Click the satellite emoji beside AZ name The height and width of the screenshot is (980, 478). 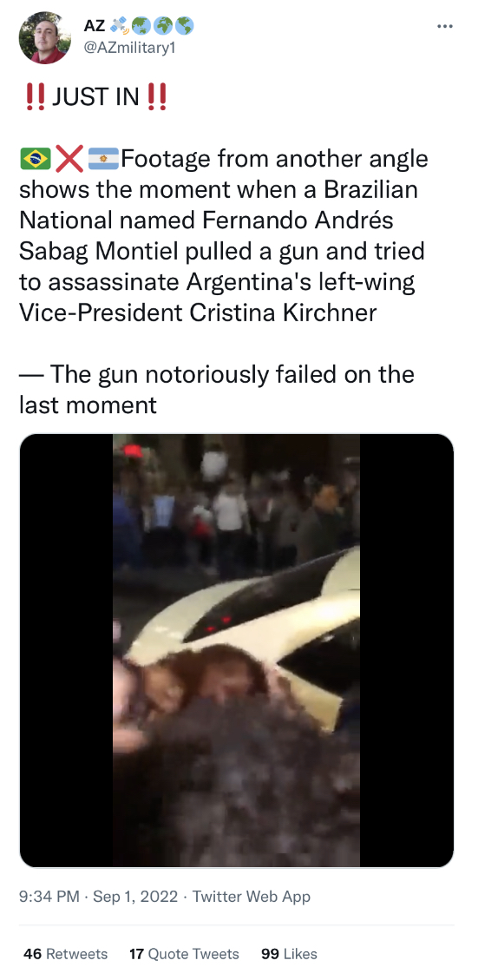point(120,26)
